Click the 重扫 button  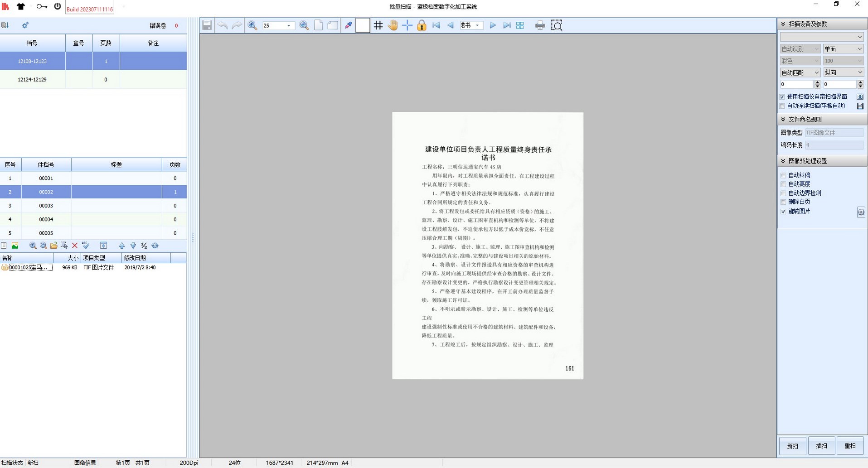850,446
